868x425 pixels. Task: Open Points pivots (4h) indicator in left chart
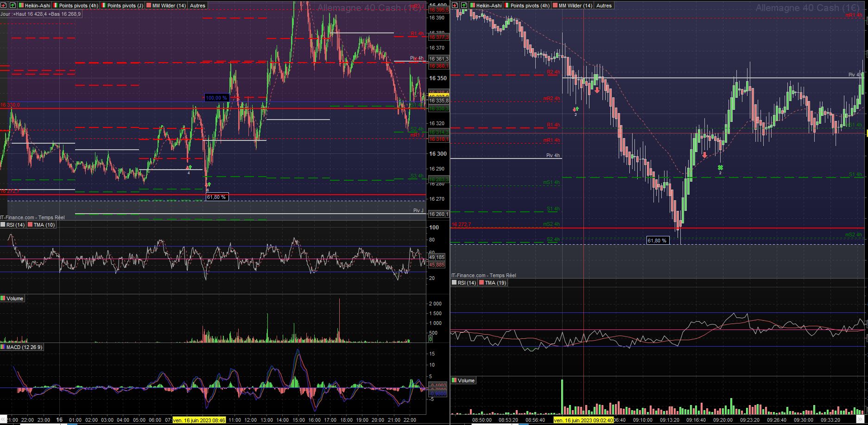75,6
